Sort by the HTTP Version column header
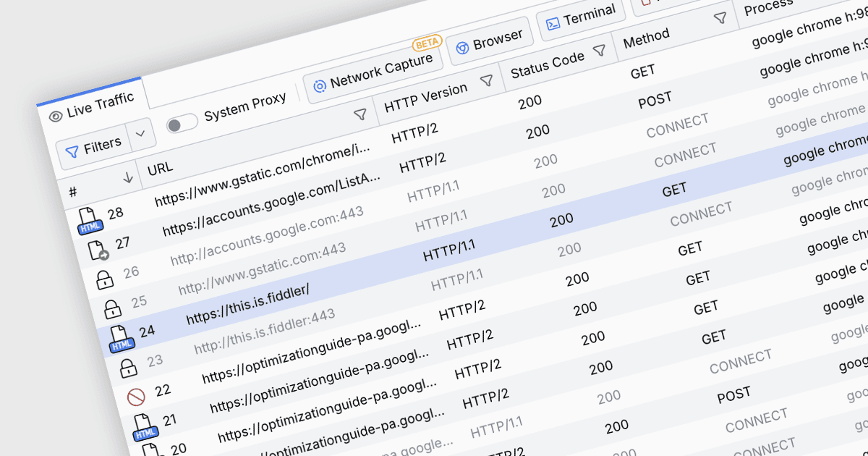This screenshot has height=456, width=868. 426,97
